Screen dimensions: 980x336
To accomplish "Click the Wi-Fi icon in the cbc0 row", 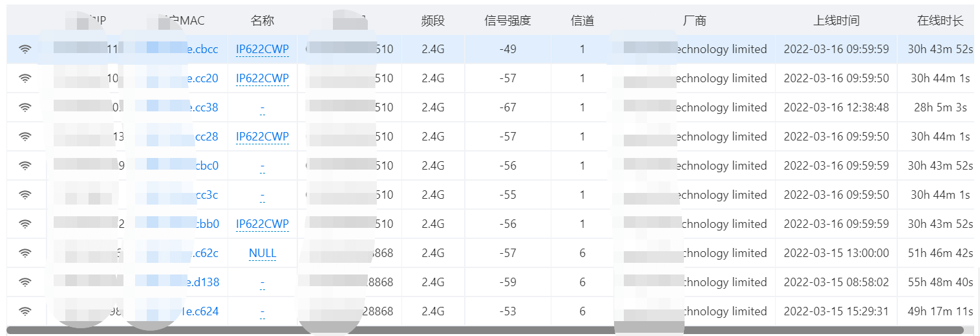I will pos(25,166).
